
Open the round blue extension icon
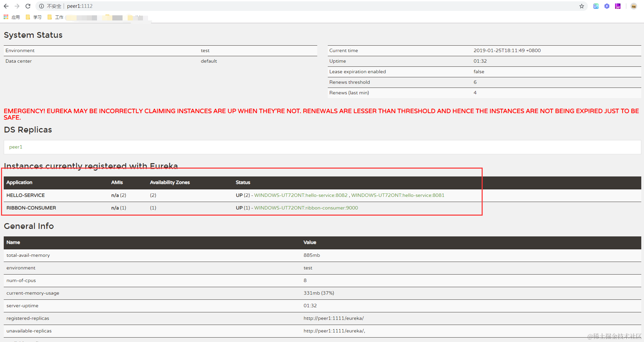(607, 6)
